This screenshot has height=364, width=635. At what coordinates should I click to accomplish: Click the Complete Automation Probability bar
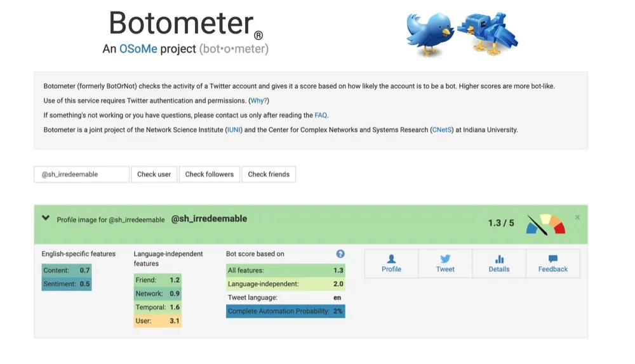(285, 311)
